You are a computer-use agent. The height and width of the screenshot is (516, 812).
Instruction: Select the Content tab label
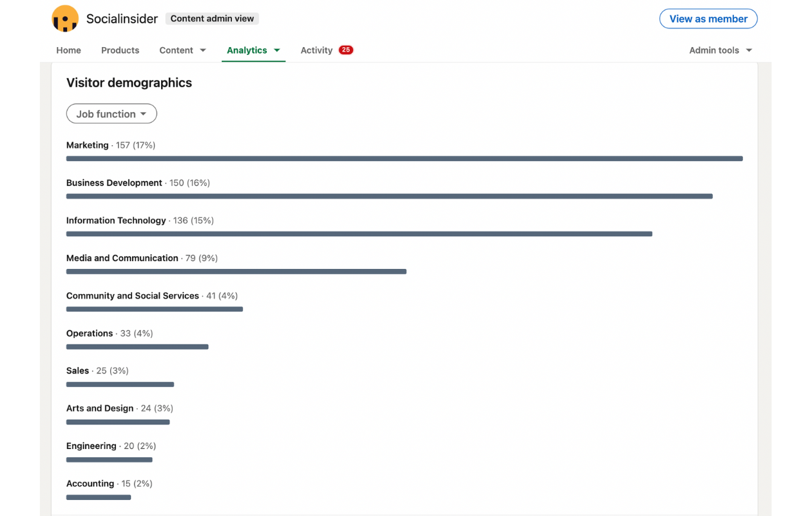tap(176, 50)
